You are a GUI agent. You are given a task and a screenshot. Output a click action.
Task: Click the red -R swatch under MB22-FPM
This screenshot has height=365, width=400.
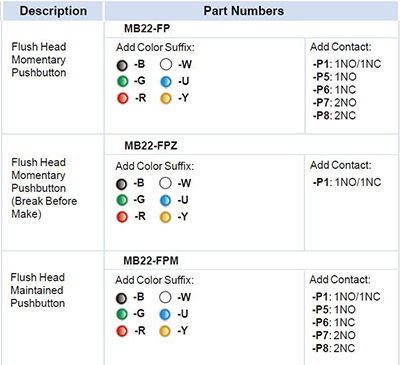click(122, 331)
